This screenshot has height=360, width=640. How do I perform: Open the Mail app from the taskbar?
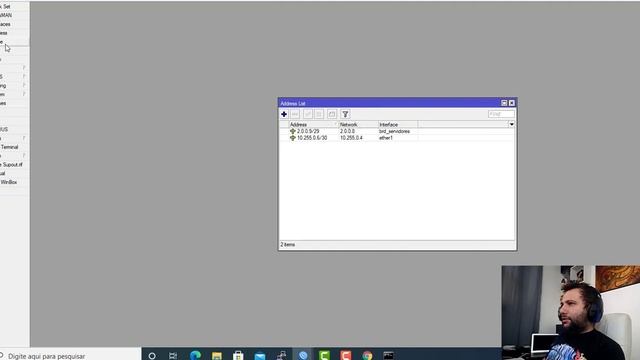[260, 356]
